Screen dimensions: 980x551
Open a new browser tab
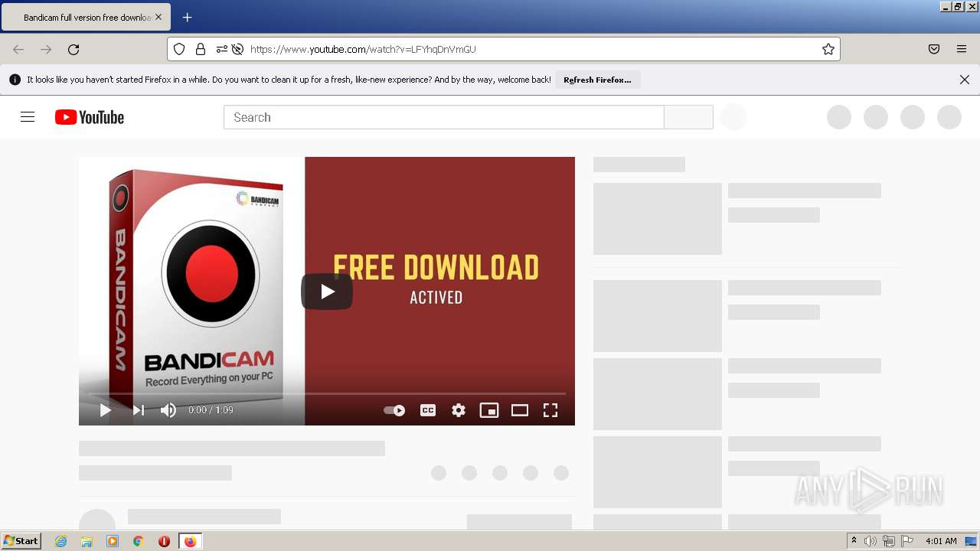click(187, 17)
